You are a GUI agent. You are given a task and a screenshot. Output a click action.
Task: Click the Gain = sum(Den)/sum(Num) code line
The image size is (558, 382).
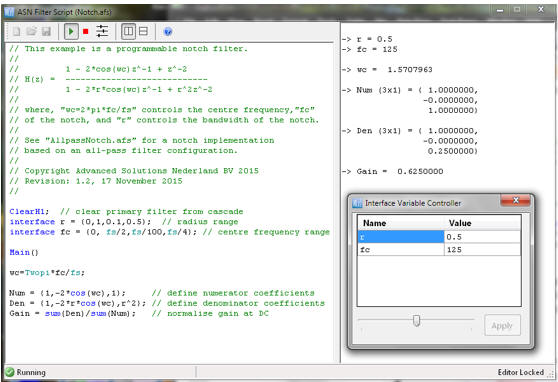point(73,314)
